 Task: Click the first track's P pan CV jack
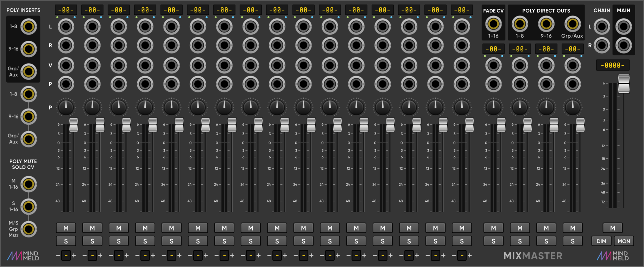point(66,84)
